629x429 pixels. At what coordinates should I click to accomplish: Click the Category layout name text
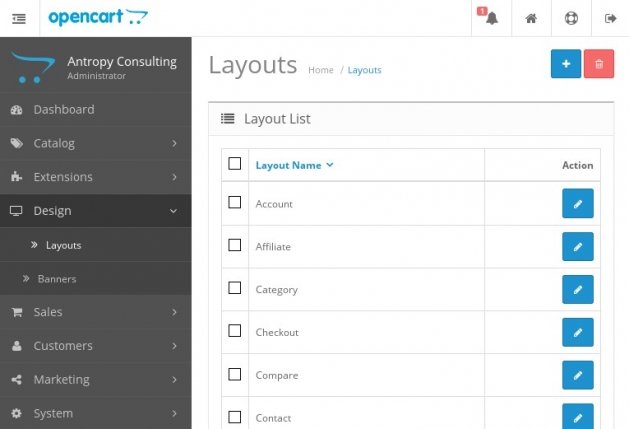click(277, 290)
